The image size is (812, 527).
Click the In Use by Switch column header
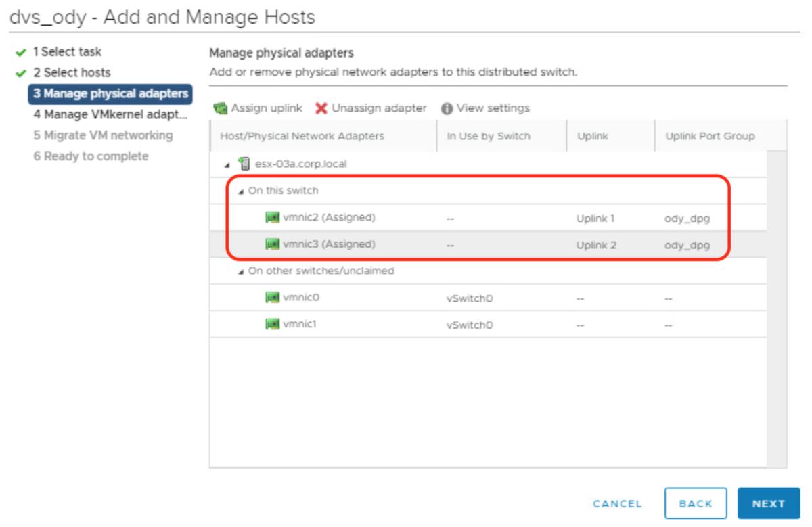click(489, 136)
